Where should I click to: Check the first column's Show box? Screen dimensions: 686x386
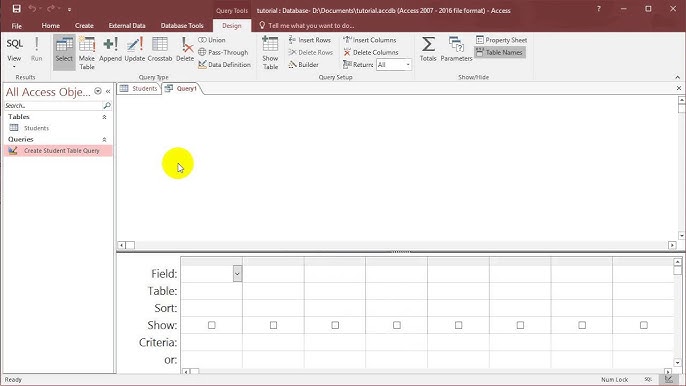(x=212, y=325)
